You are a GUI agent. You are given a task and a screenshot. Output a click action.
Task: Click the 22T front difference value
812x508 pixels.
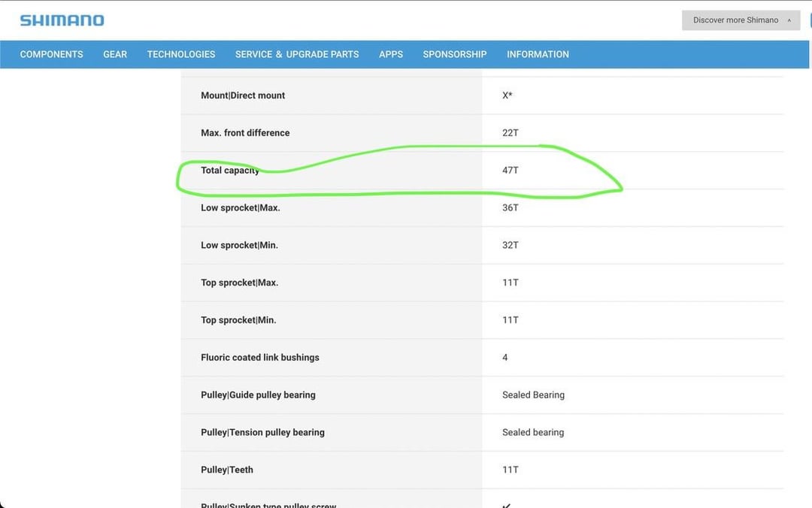click(x=510, y=132)
